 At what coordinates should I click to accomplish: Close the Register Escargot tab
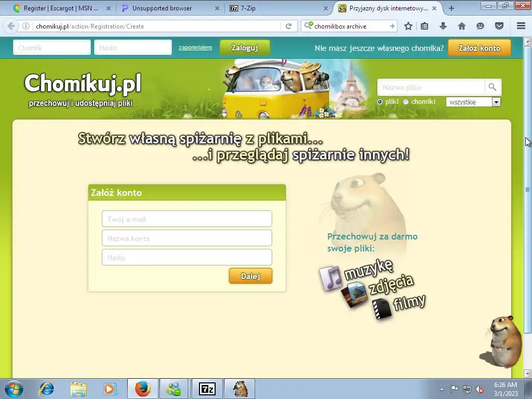[109, 8]
